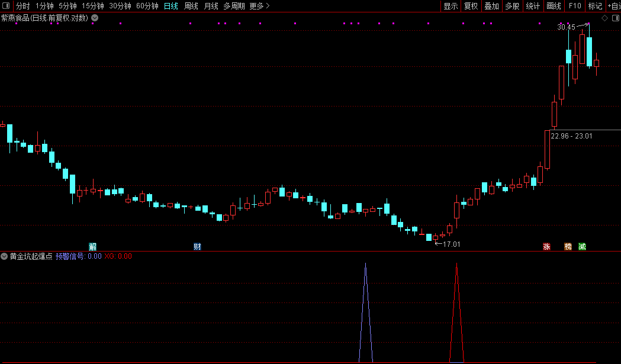Switch to 60分钟 period

coord(147,6)
